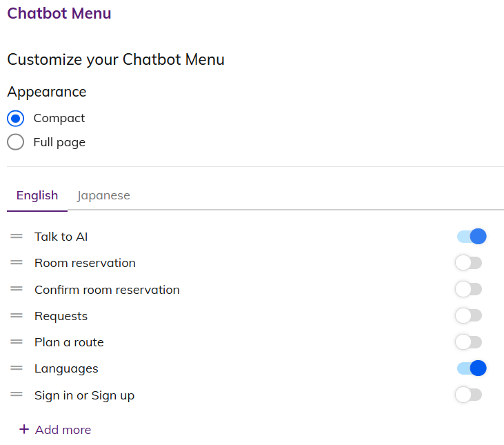
Task: Enable the Requests menu toggle
Action: click(469, 316)
